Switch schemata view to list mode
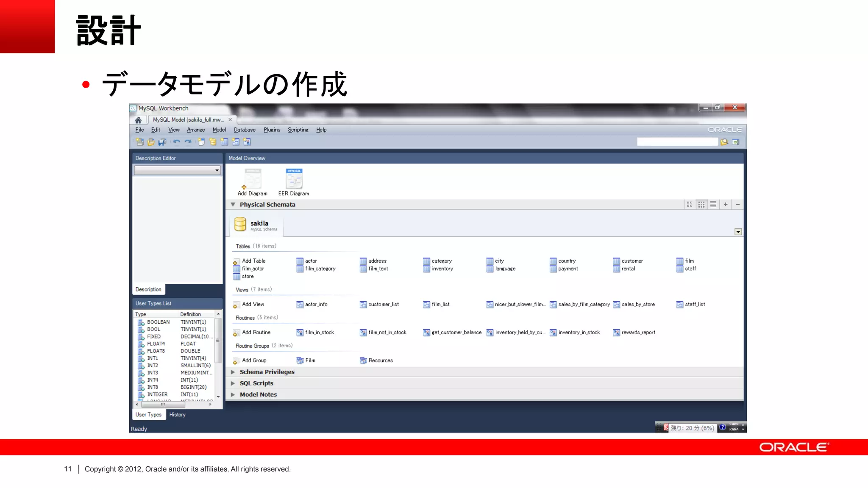The width and height of the screenshot is (868, 488). 713,204
